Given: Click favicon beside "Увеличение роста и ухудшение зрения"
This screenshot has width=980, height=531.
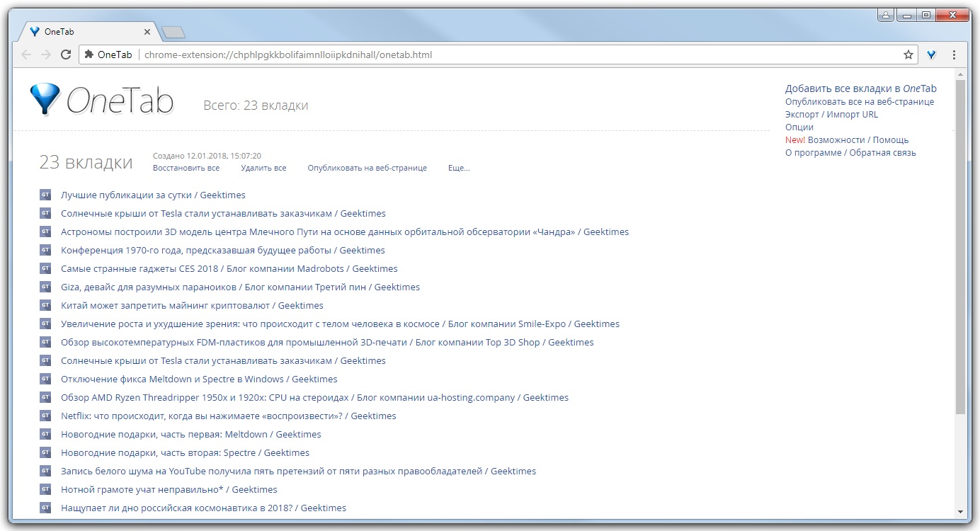Looking at the screenshot, I should coord(45,324).
